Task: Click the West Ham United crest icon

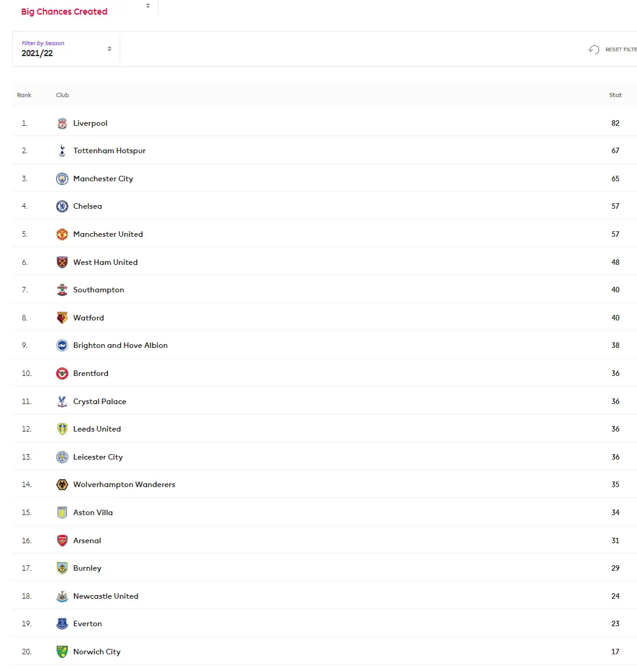Action: 62,262
